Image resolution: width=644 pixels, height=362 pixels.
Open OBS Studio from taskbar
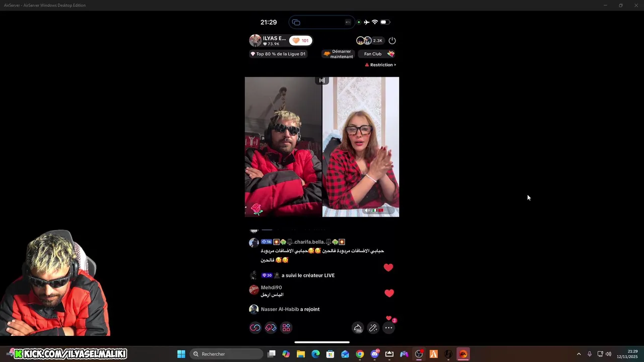pyautogui.click(x=419, y=354)
